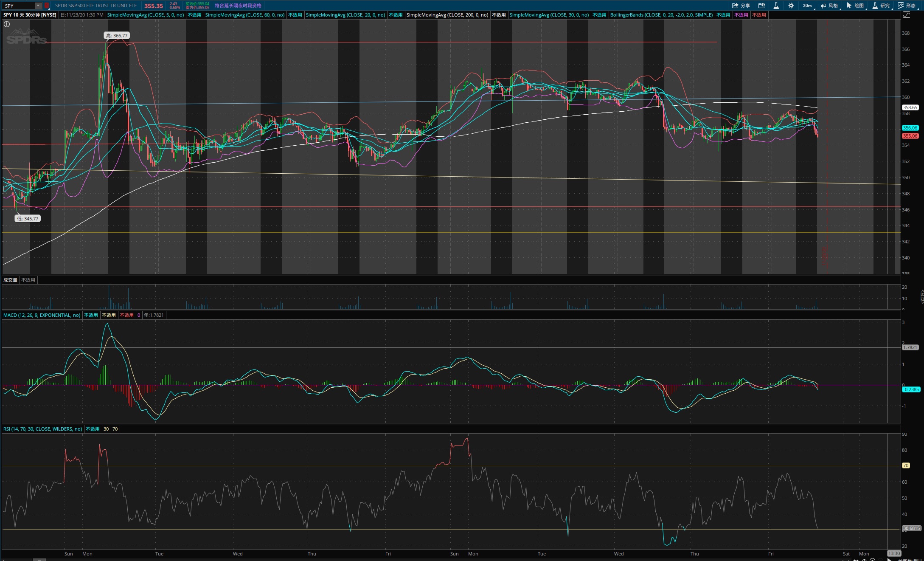
Task: Click the RSI 30.6815 axis label
Action: pos(911,529)
